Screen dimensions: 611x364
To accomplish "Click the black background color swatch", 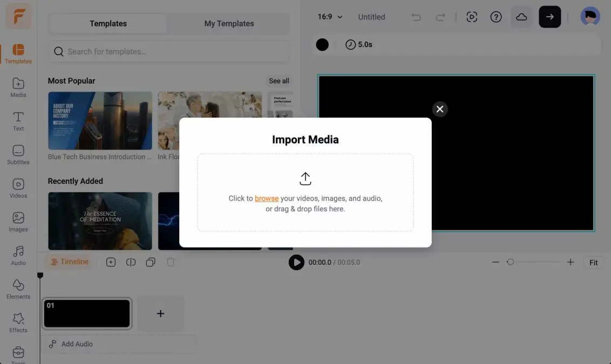I will [322, 44].
